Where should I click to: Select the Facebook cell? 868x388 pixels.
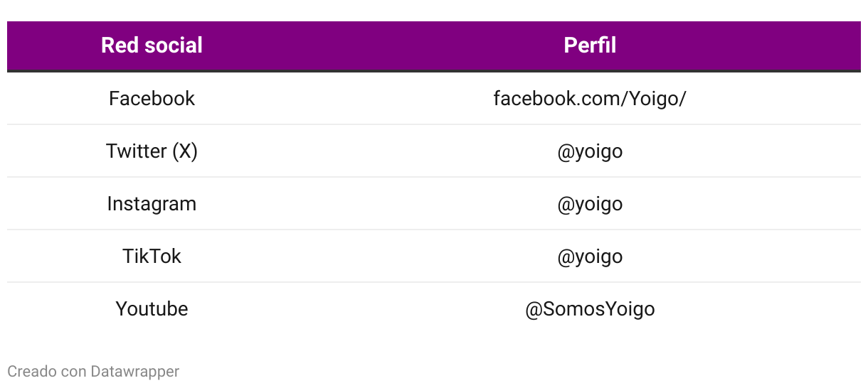(152, 98)
